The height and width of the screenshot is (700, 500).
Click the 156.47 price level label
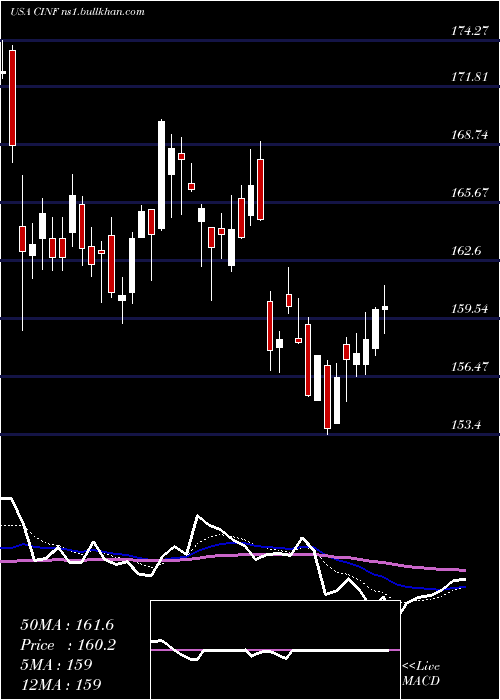pos(469,367)
